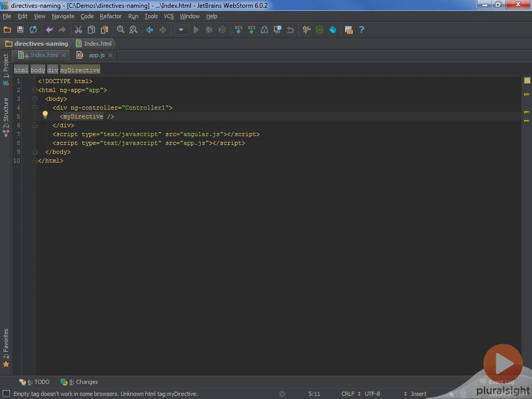The image size is (532, 399).
Task: Click the blue globe toolbar icon
Action: [332, 30]
